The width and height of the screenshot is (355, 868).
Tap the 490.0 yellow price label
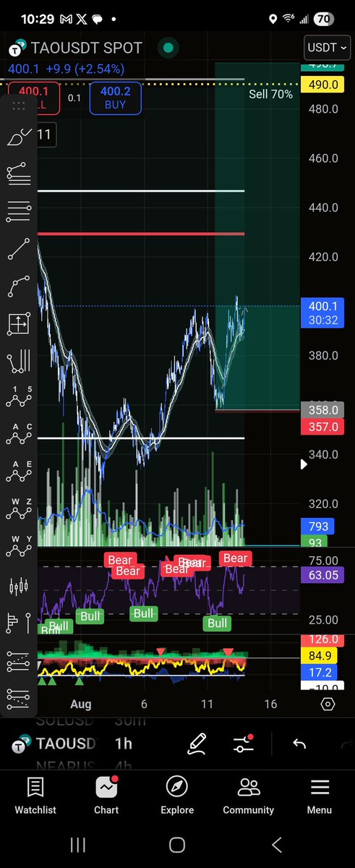pyautogui.click(x=324, y=85)
